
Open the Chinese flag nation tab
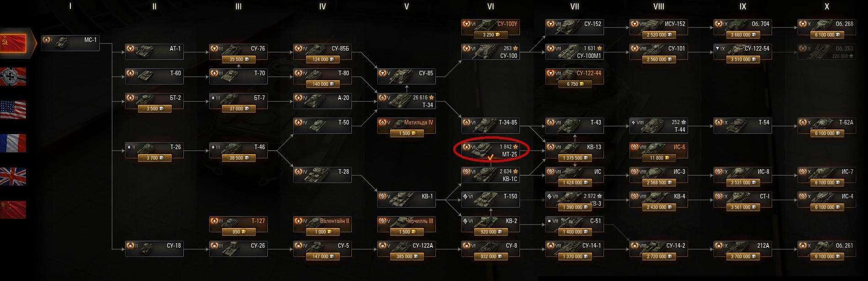pyautogui.click(x=13, y=210)
